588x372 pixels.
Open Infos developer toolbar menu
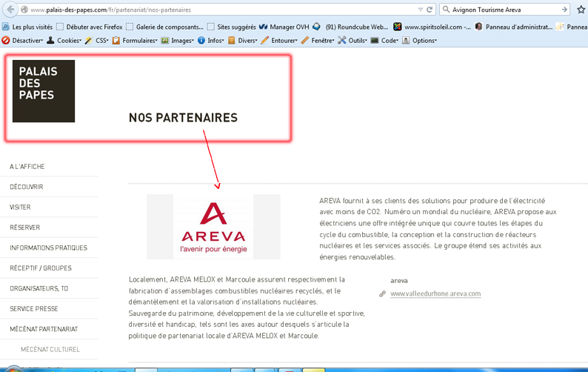[211, 41]
